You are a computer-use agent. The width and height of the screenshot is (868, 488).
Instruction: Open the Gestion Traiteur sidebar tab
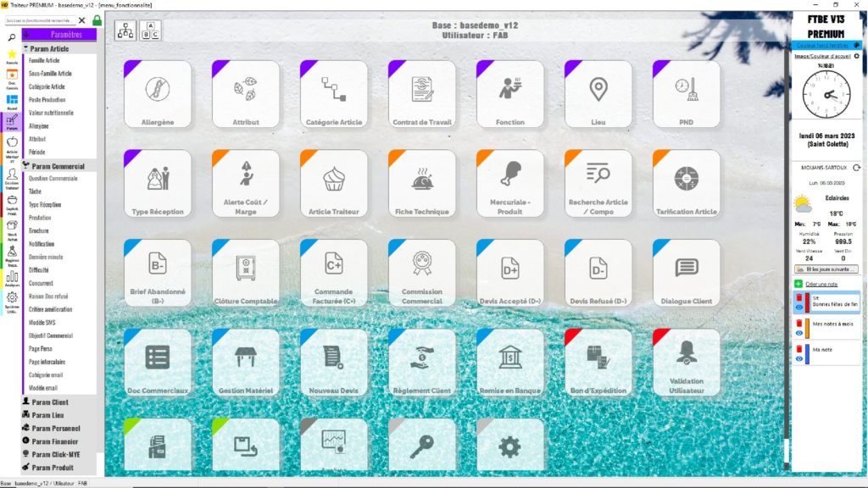(12, 180)
